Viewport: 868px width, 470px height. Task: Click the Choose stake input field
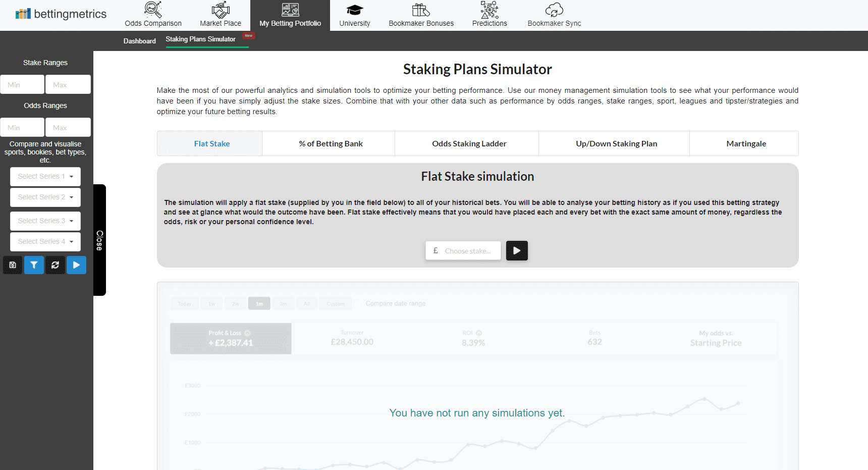point(463,250)
